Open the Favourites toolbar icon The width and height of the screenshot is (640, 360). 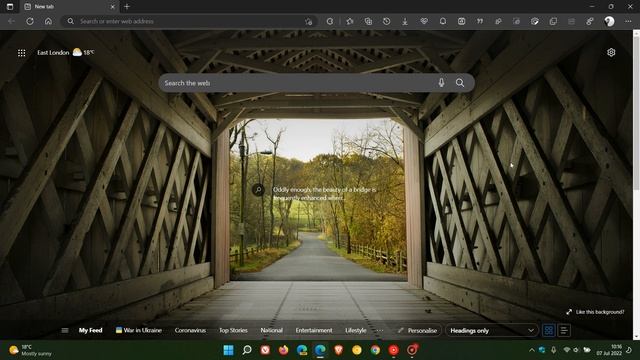click(x=350, y=21)
